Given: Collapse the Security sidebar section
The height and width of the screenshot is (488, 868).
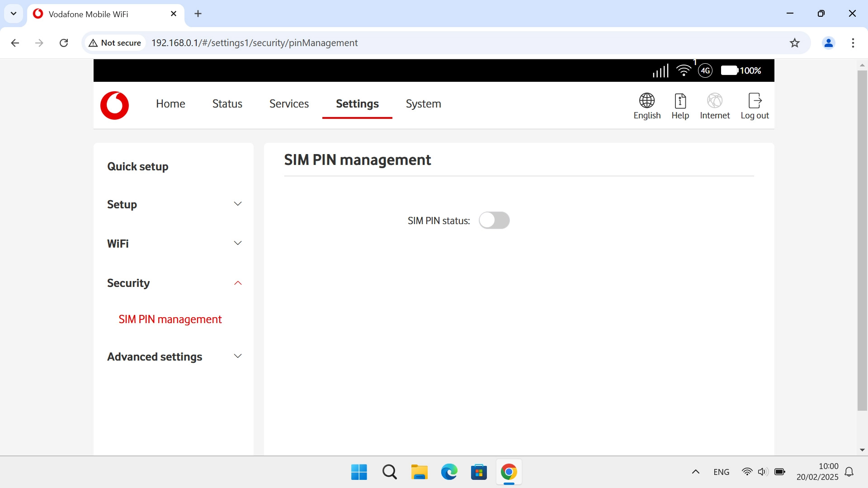Looking at the screenshot, I should tap(237, 283).
